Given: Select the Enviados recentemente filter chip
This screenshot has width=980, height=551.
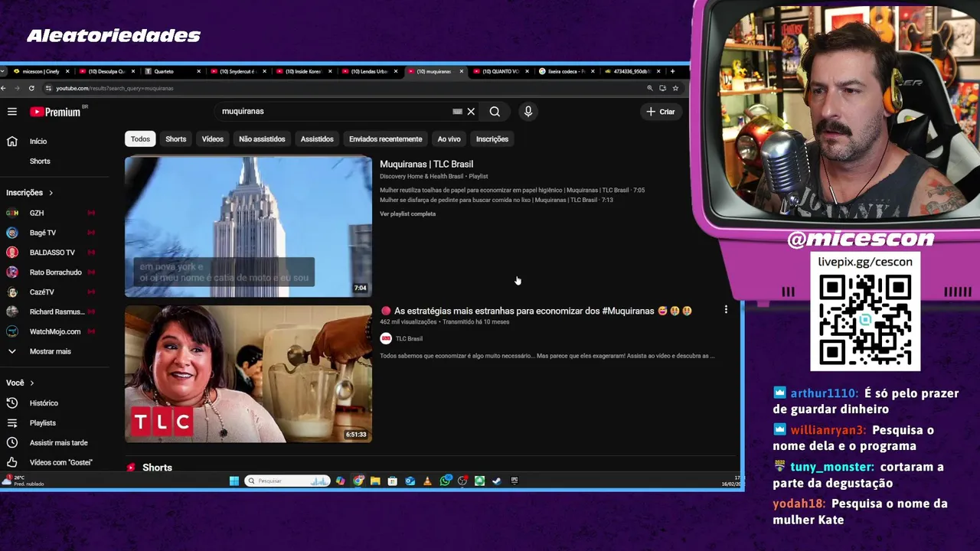Looking at the screenshot, I should (385, 139).
